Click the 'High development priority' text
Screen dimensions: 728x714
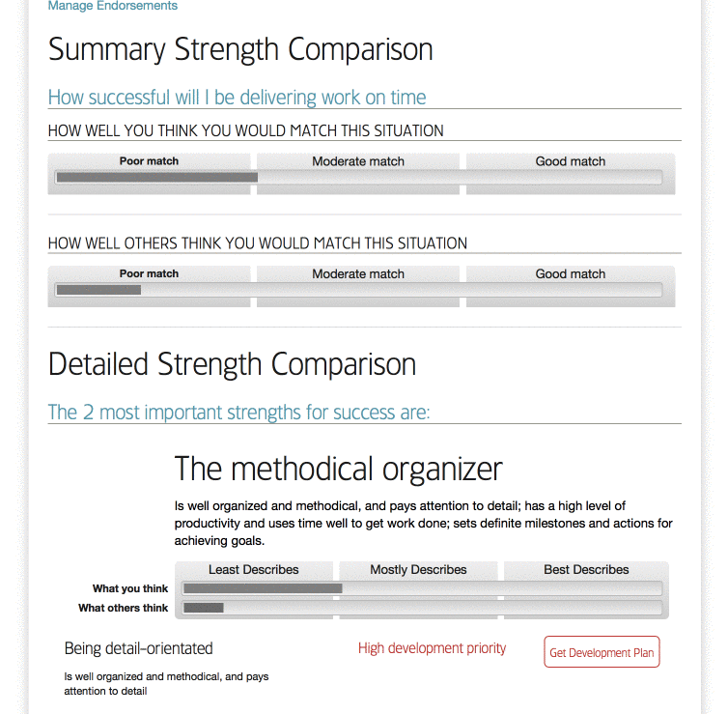tap(432, 648)
